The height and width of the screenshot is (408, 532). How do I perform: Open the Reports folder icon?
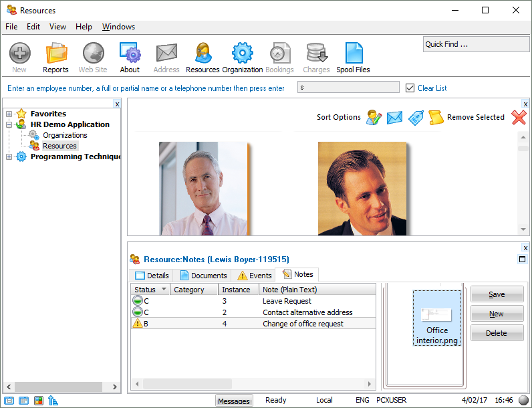tap(56, 53)
